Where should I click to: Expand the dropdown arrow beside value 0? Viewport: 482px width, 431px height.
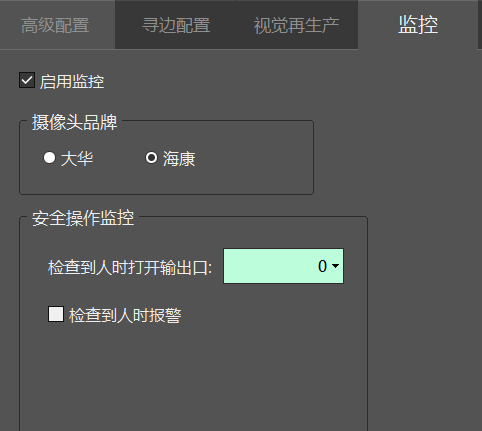[335, 266]
